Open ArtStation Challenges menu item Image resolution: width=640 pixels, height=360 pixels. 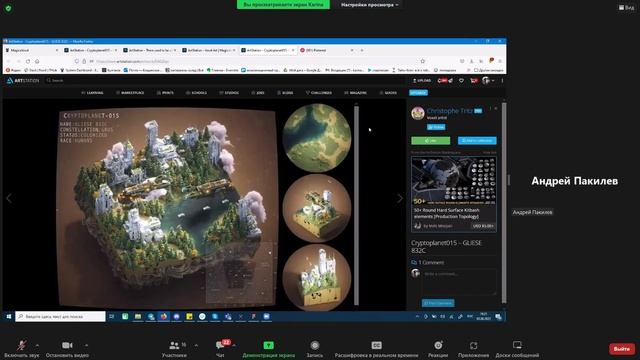(x=319, y=93)
